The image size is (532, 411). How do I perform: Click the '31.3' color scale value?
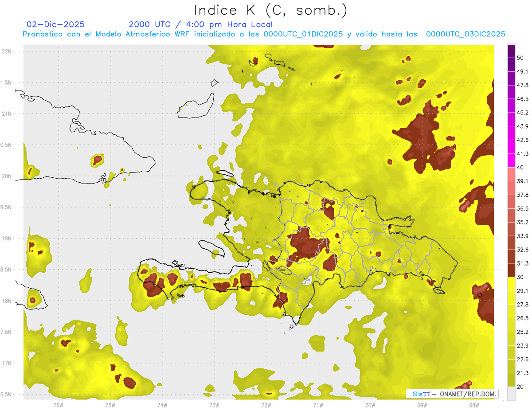523,263
